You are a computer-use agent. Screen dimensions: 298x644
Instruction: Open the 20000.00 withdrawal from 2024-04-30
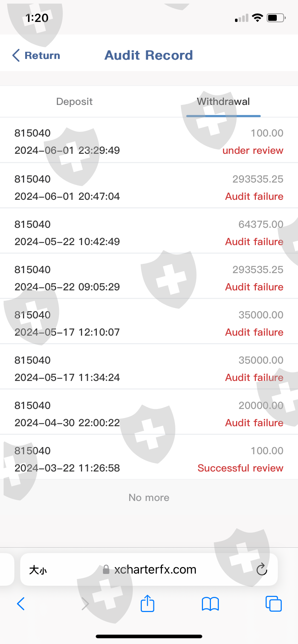point(149,414)
